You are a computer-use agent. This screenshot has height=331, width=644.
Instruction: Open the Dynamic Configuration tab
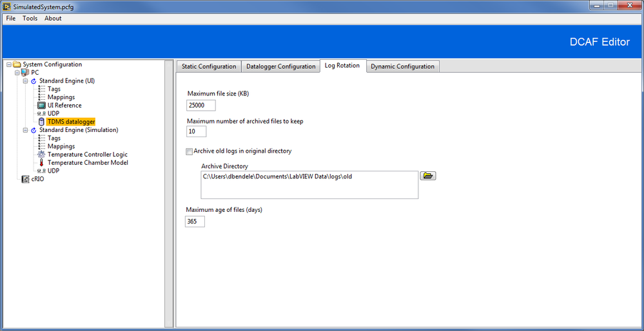pos(402,66)
